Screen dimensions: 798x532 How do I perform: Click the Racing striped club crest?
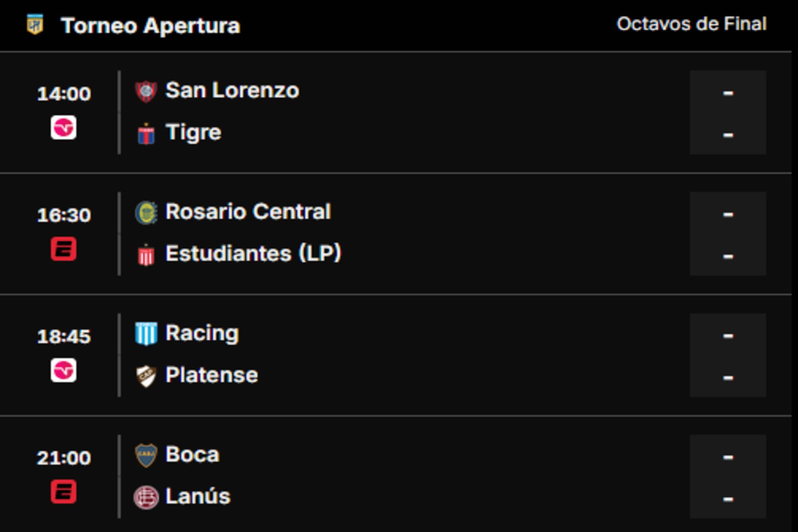point(146,334)
